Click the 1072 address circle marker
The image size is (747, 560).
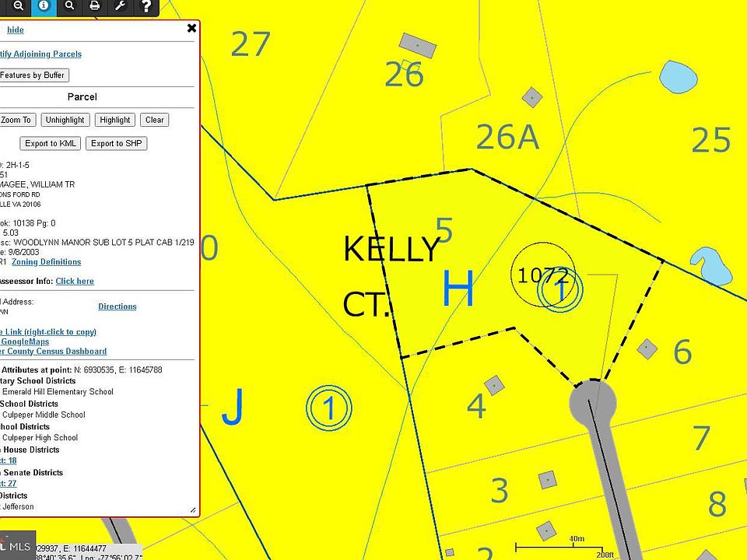[x=542, y=275]
